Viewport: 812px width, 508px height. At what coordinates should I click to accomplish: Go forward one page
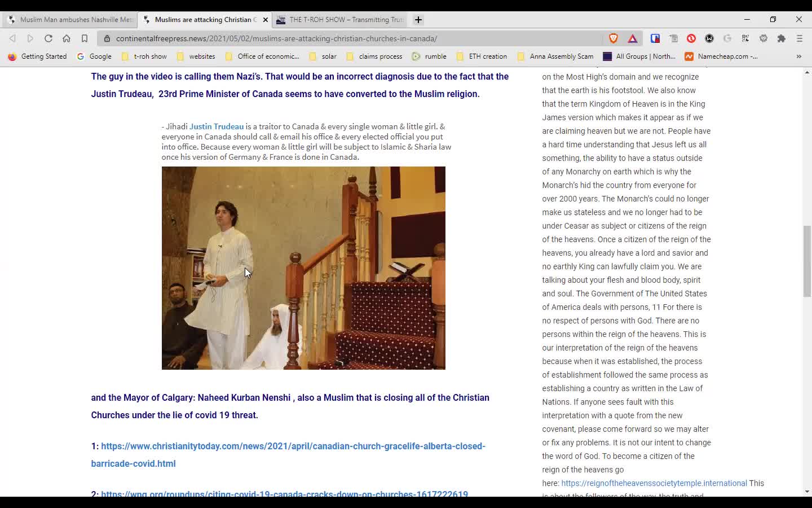(x=30, y=38)
